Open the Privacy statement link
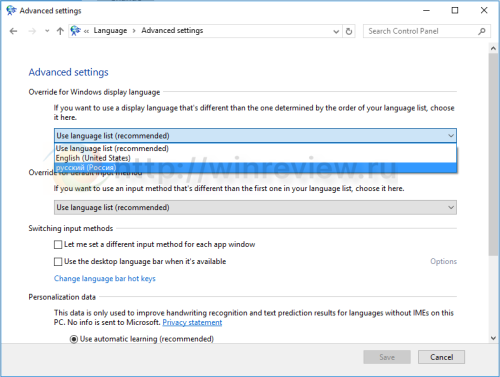The image size is (500, 377). [192, 323]
